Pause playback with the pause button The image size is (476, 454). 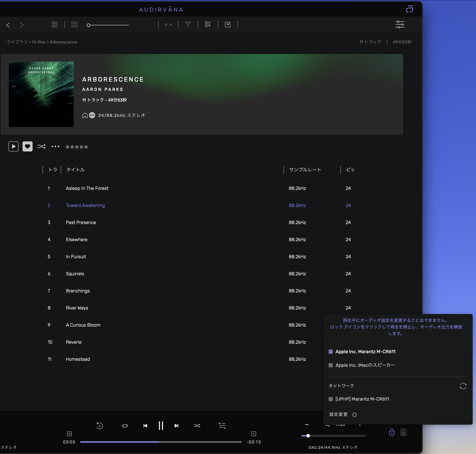pyautogui.click(x=161, y=426)
